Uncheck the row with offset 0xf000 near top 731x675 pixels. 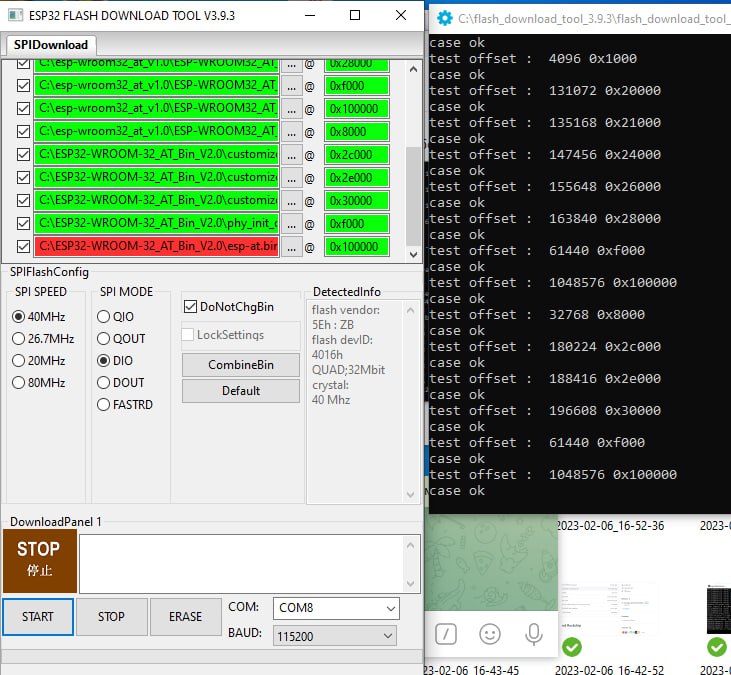point(23,85)
